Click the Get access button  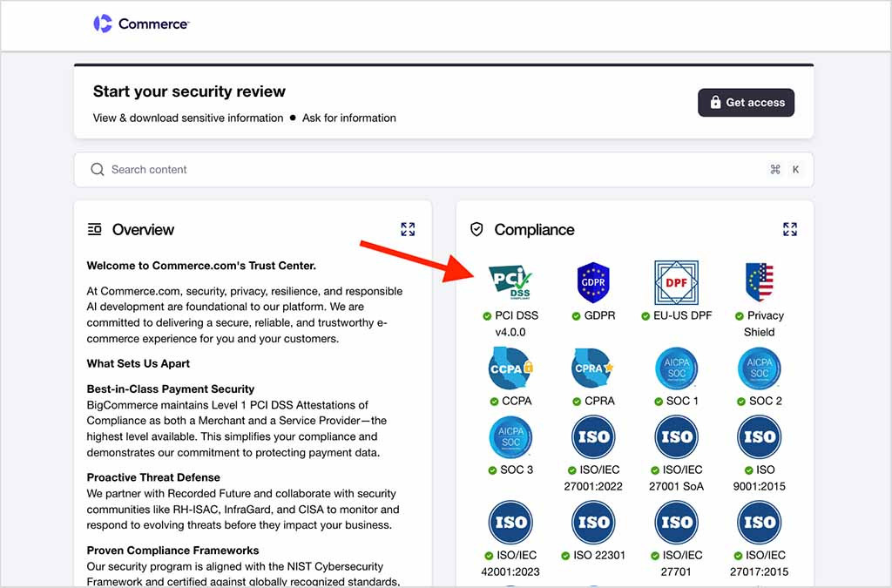click(x=746, y=103)
